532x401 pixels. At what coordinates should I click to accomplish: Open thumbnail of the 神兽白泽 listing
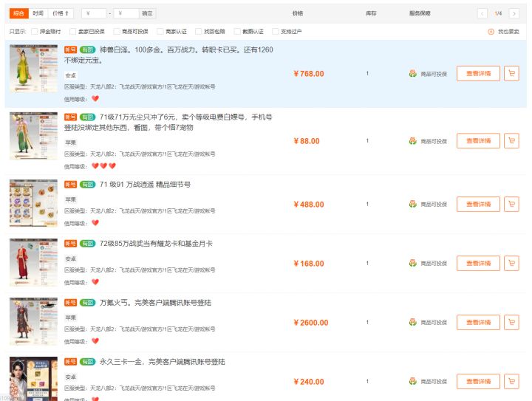point(33,68)
